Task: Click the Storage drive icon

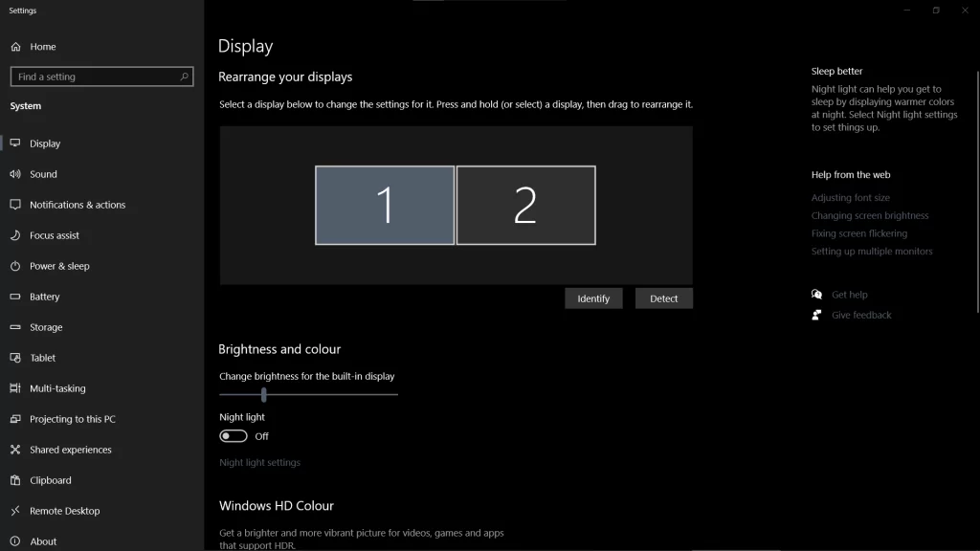Action: point(15,327)
